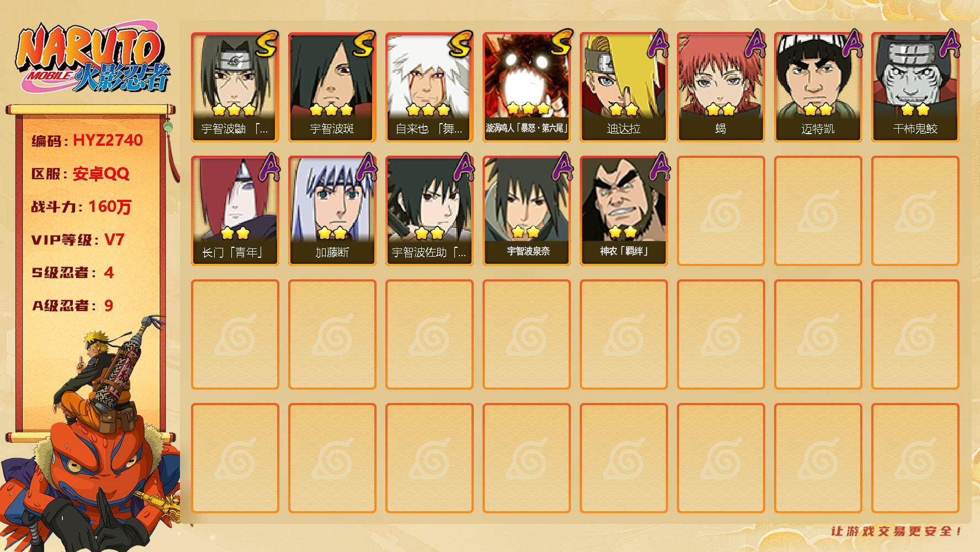
Task: Click the first empty slot after 神农
Action: click(721, 211)
